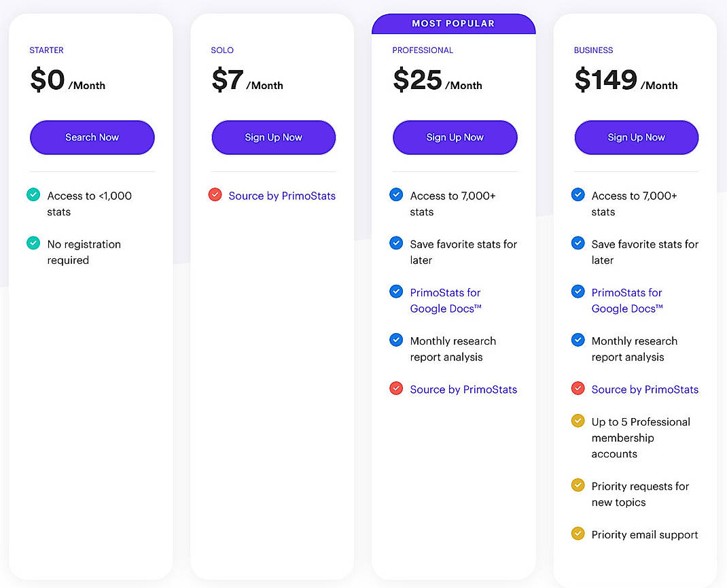Click the blue check beside "Monthly research report analysis" under Business
Screen dimensions: 727x588
pos(578,339)
